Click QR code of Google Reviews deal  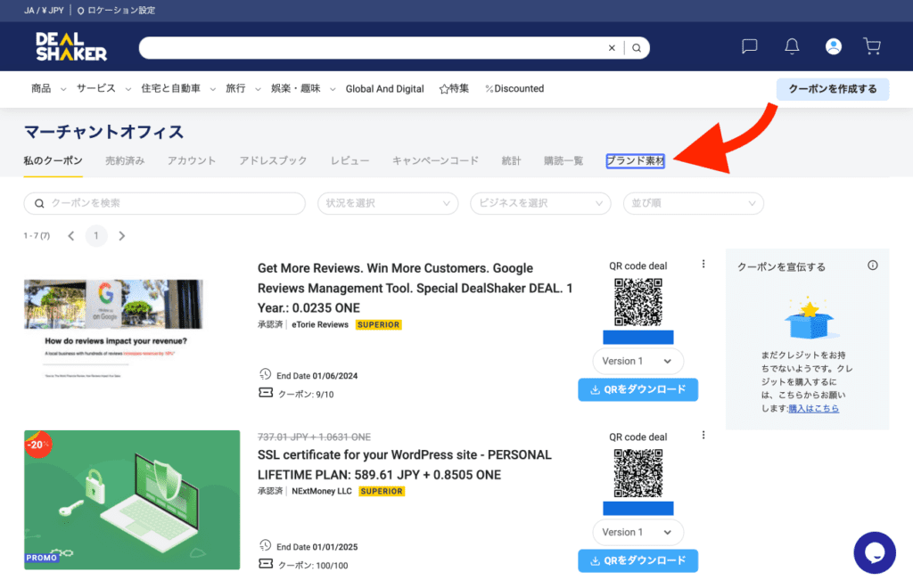[638, 302]
